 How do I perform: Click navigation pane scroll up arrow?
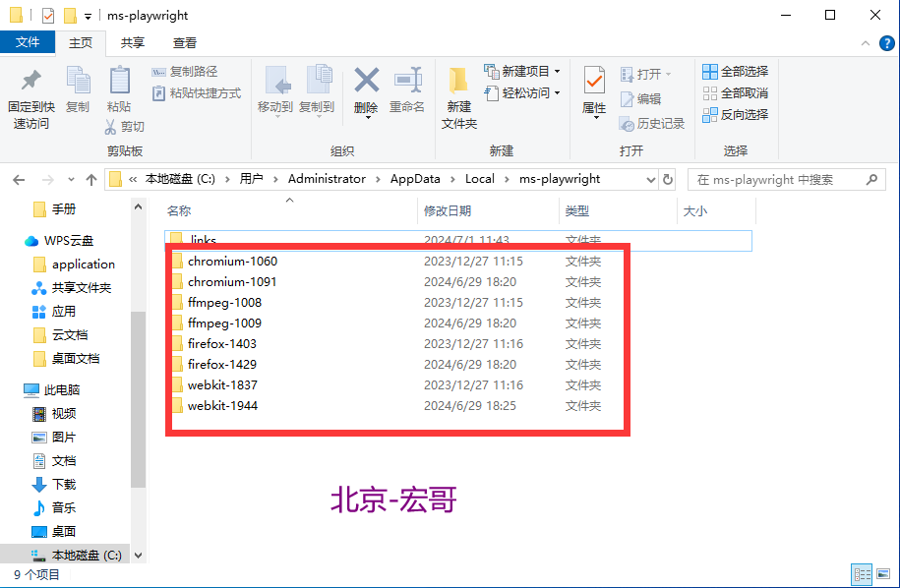point(138,206)
